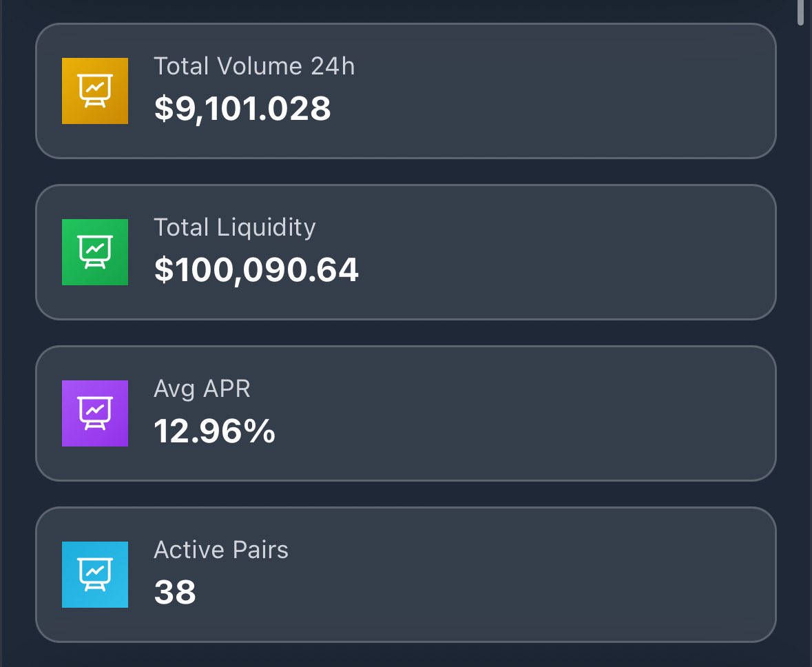
Task: Select the Active Pairs count 38
Action: 175,593
